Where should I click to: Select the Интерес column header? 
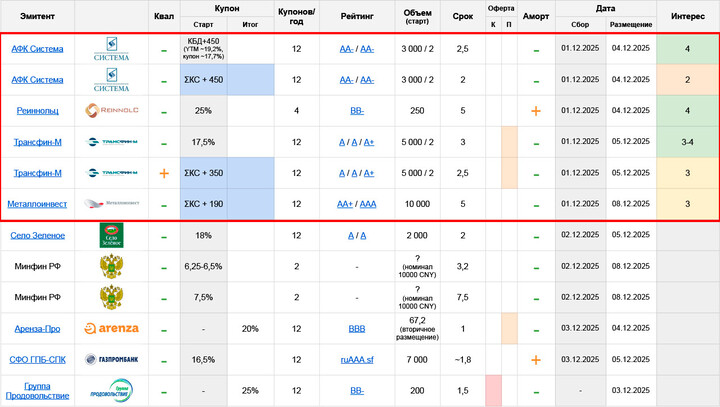(x=687, y=16)
